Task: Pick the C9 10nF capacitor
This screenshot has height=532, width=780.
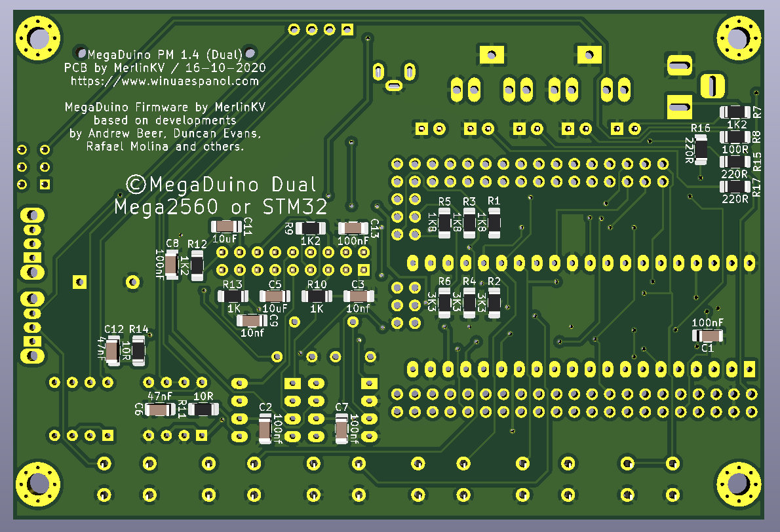Action: (x=252, y=320)
